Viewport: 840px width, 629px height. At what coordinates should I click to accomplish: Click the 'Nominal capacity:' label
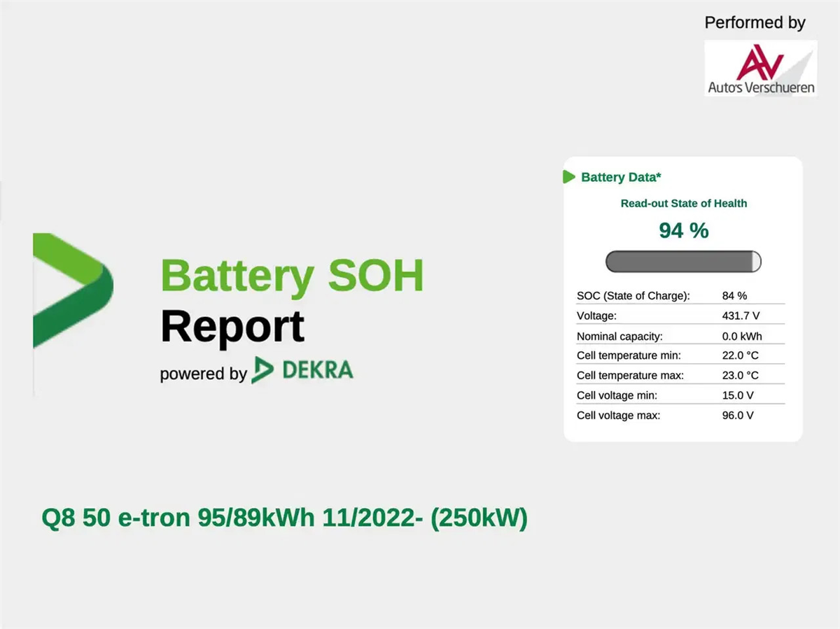click(619, 337)
